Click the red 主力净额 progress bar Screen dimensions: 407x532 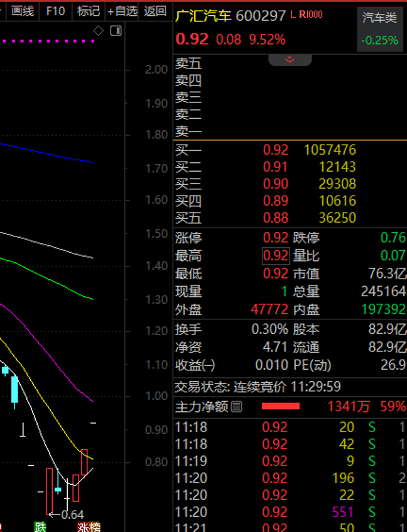pyautogui.click(x=281, y=406)
